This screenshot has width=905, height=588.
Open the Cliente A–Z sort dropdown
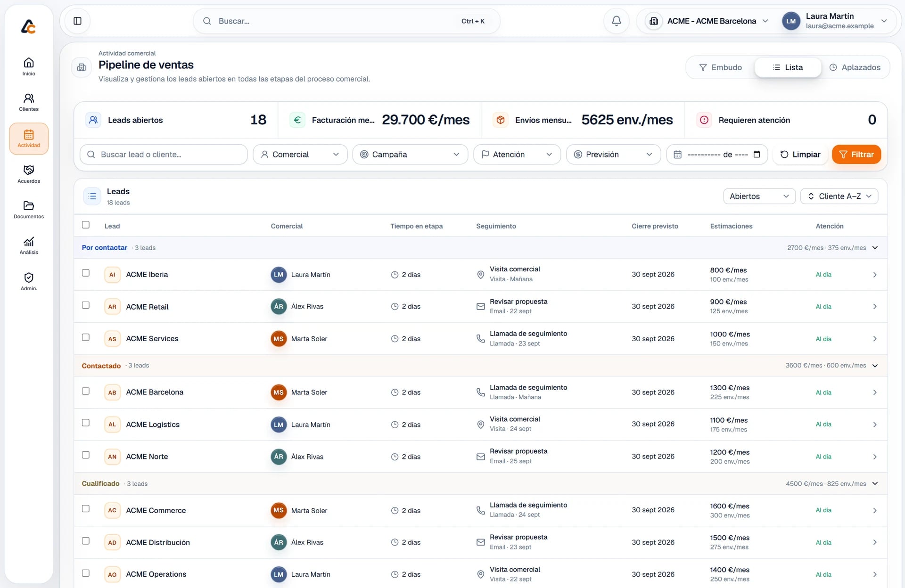coord(839,196)
